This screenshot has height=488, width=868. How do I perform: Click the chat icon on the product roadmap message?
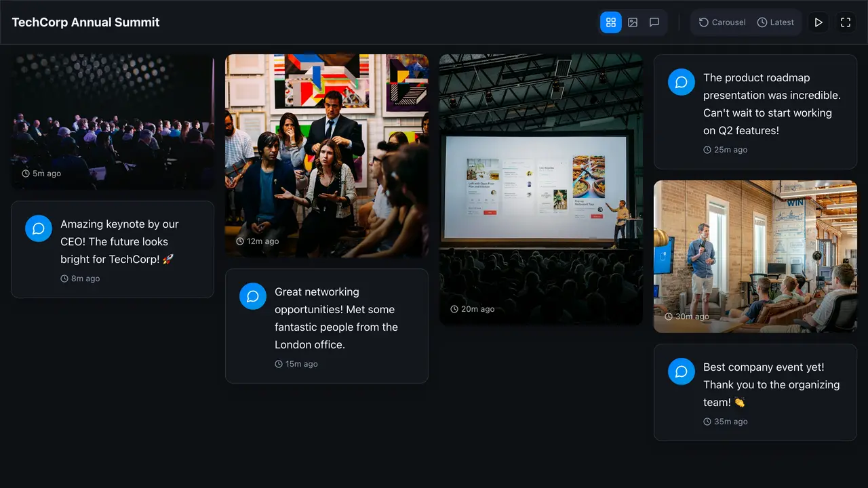click(682, 82)
